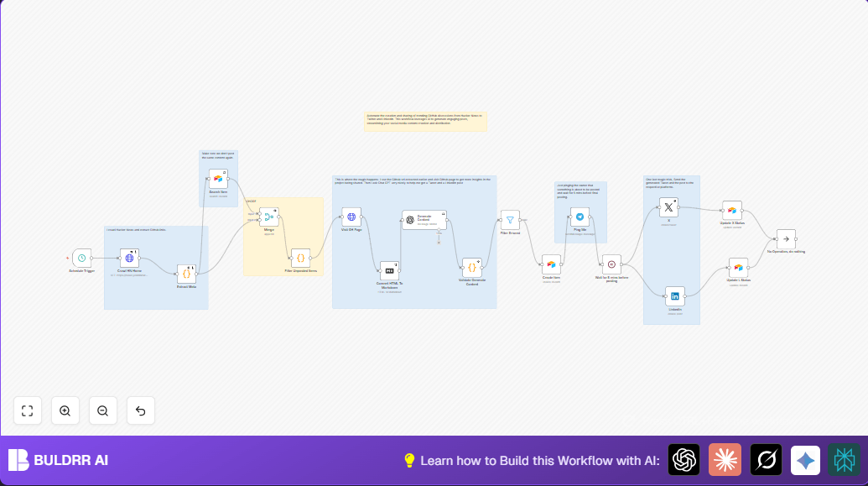Open workflow in ChatGPT from banner
Viewport: 868px width, 486px height.
pyautogui.click(x=684, y=460)
